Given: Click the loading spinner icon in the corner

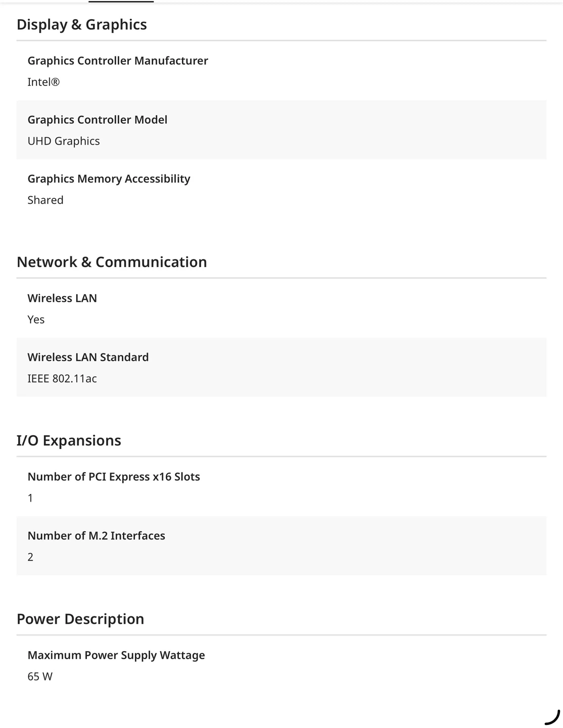Looking at the screenshot, I should 553,717.
